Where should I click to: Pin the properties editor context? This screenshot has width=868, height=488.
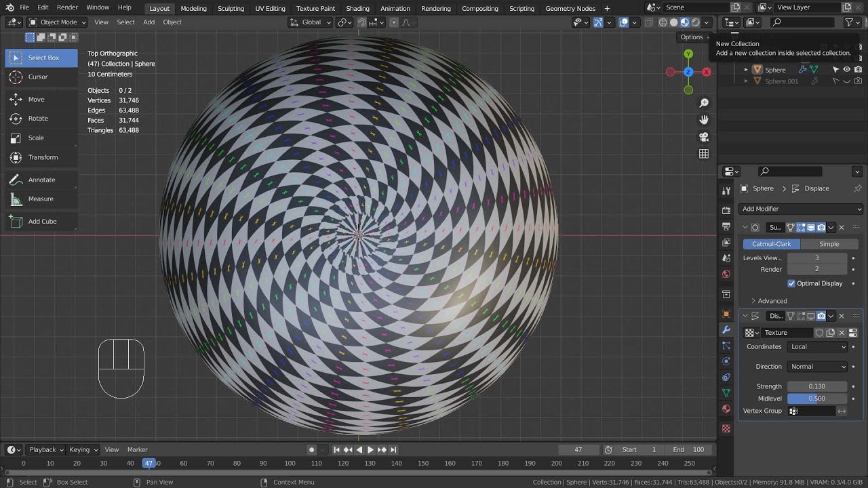coord(857,188)
